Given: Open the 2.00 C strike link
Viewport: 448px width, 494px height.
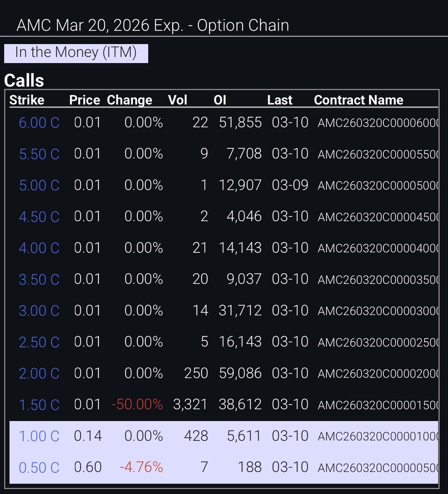Looking at the screenshot, I should tap(39, 373).
